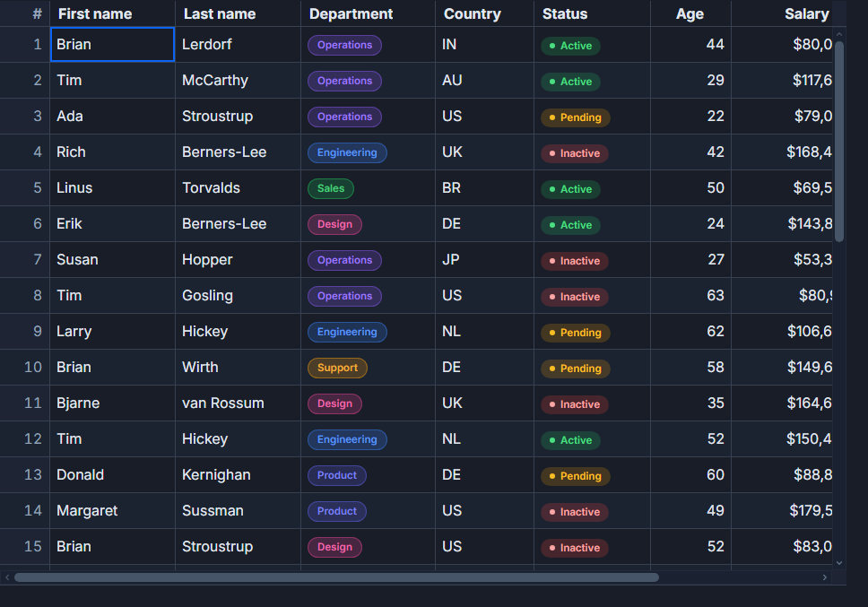Click the Design badge in Erik's row
This screenshot has width=868, height=607.
(x=334, y=224)
